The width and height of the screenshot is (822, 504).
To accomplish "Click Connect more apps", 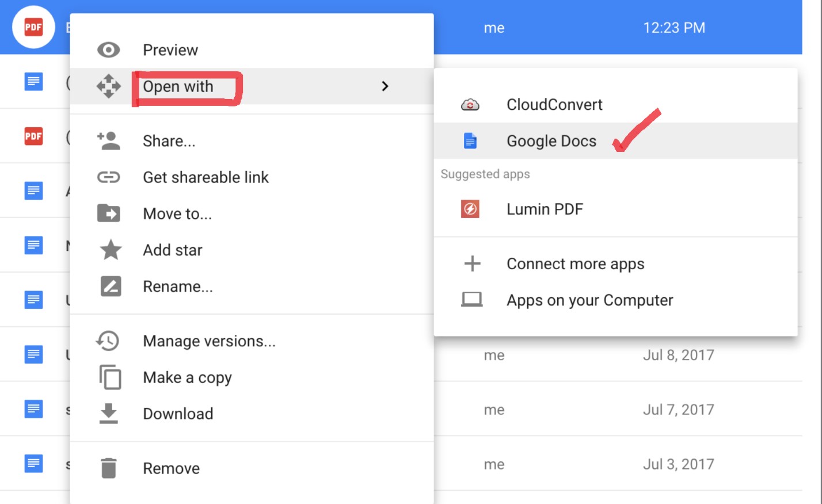I will (575, 264).
